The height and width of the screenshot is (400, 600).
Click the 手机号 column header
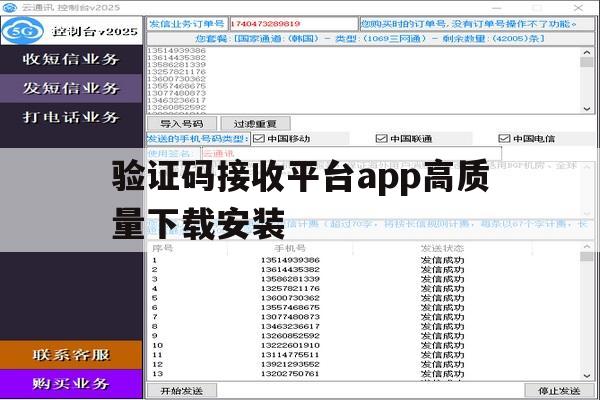(x=290, y=248)
